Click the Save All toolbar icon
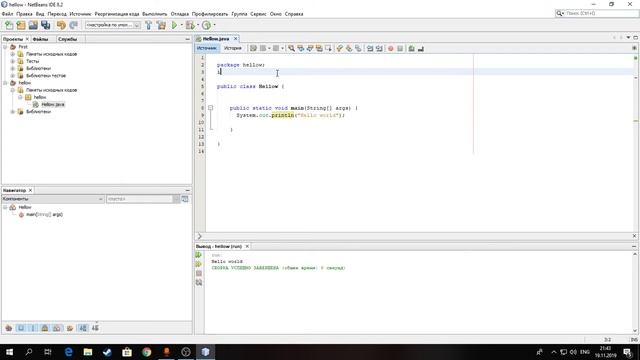Image resolution: width=640 pixels, height=360 pixels. (x=45, y=25)
